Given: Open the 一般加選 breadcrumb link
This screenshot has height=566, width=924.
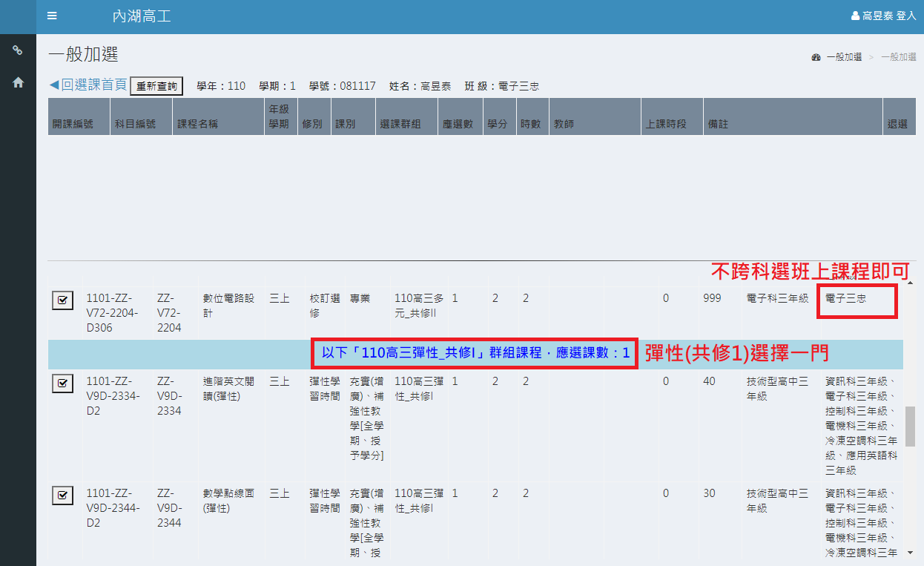Looking at the screenshot, I should (844, 57).
